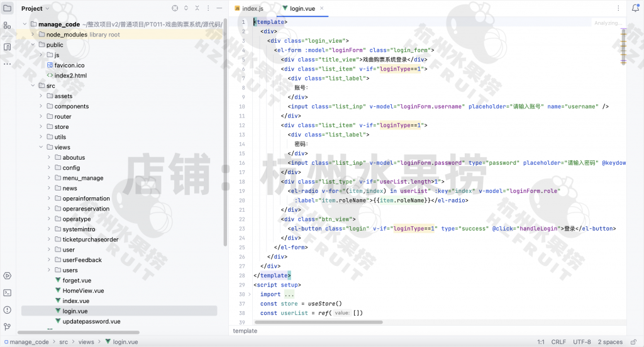
Task: Toggle read-only lock icon in status bar
Action: tap(635, 342)
